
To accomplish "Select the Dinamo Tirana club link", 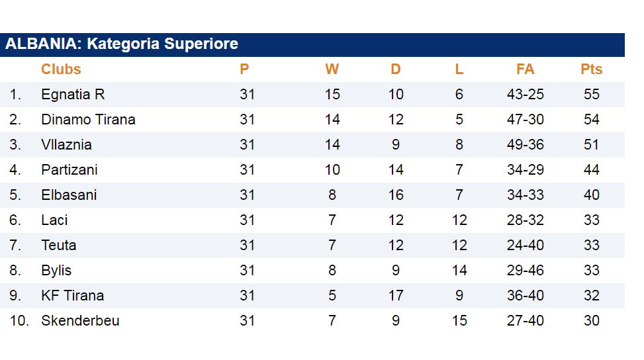I will 88,120.
